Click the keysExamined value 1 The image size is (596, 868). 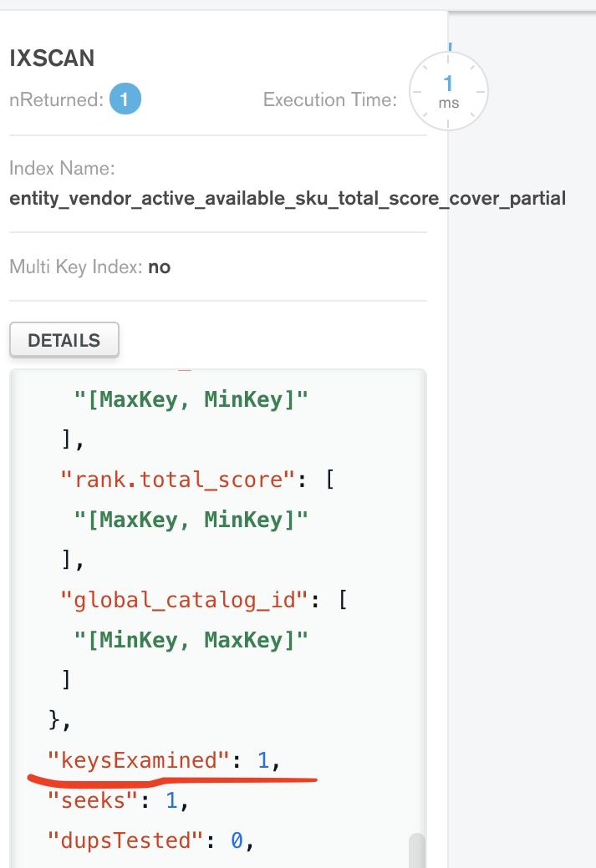click(x=263, y=760)
